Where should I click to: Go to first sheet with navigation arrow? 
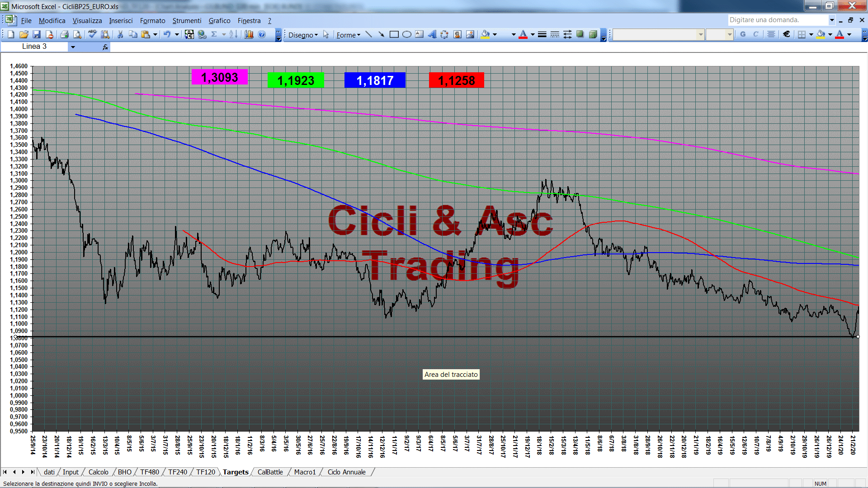pyautogui.click(x=5, y=472)
